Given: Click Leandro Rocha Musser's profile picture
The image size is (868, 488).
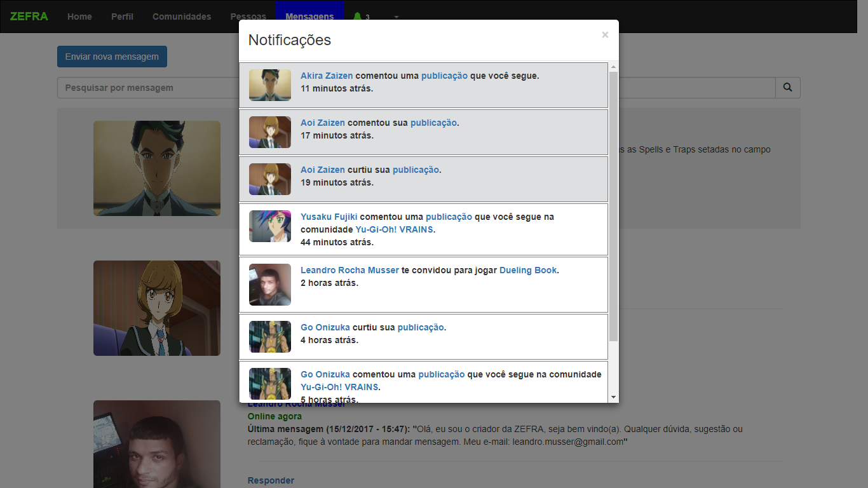Looking at the screenshot, I should point(156,444).
